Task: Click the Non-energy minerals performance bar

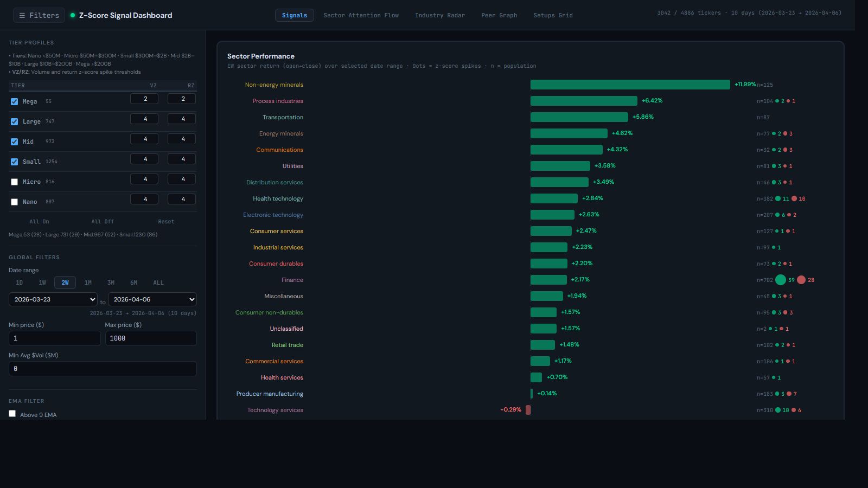Action: (x=629, y=85)
